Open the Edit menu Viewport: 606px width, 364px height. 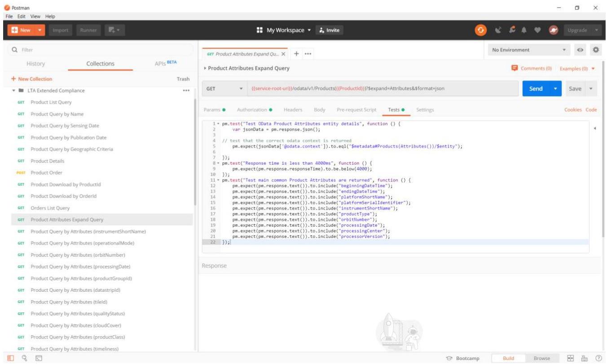(x=21, y=16)
